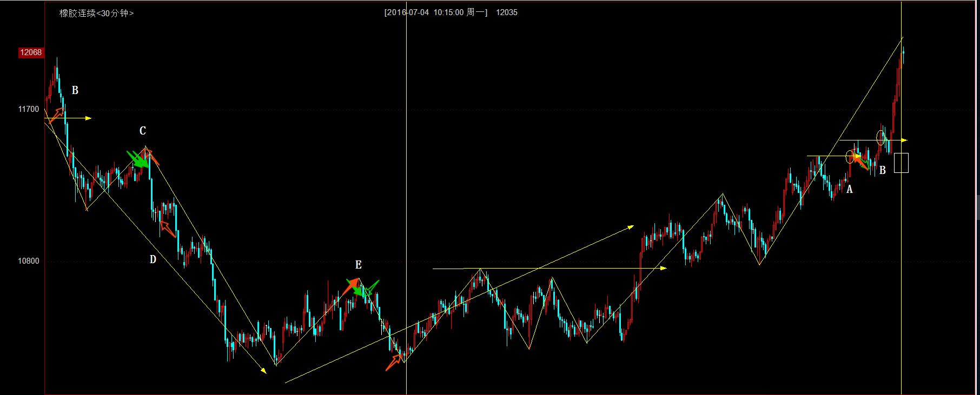Click the 11700 price axis label
980x395 pixels.
[29, 109]
